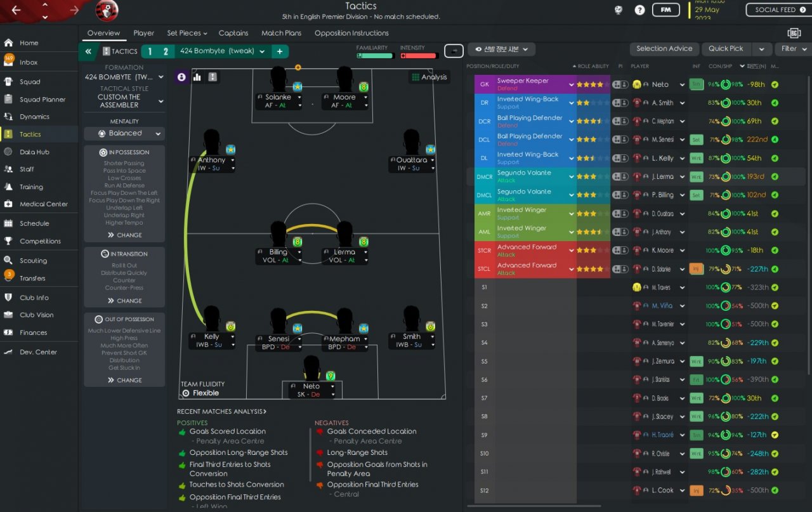Open the Bournemouth club badge

pyautogui.click(x=106, y=10)
